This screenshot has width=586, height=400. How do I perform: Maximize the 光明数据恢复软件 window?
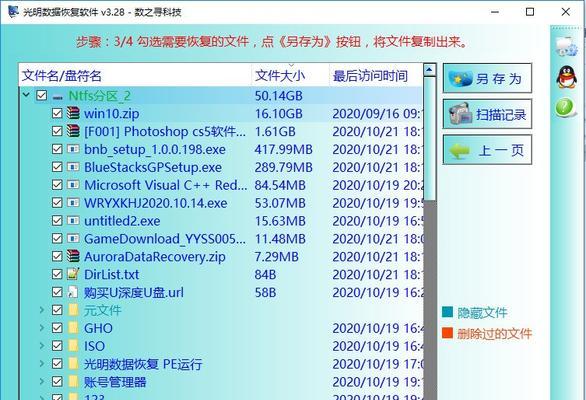(530, 12)
